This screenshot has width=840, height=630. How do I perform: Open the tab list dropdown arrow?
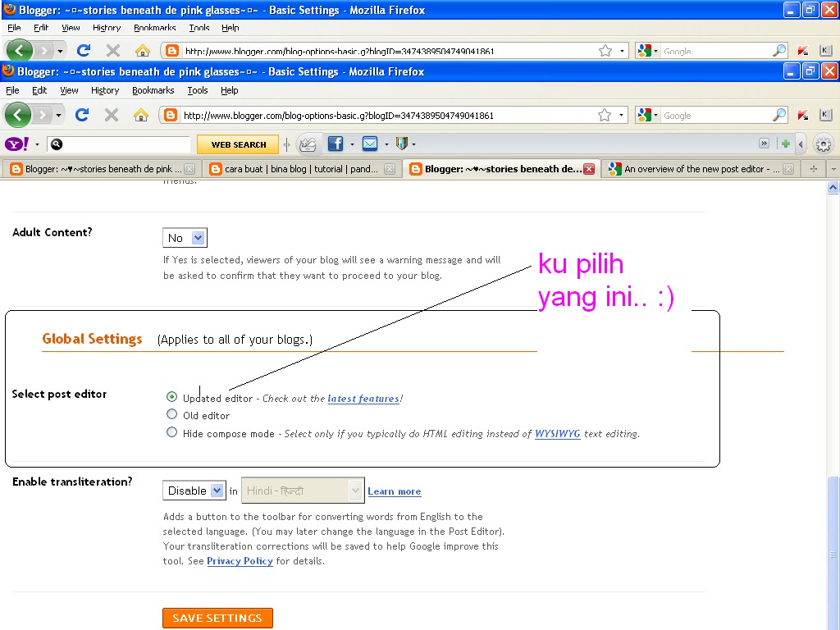tap(833, 169)
